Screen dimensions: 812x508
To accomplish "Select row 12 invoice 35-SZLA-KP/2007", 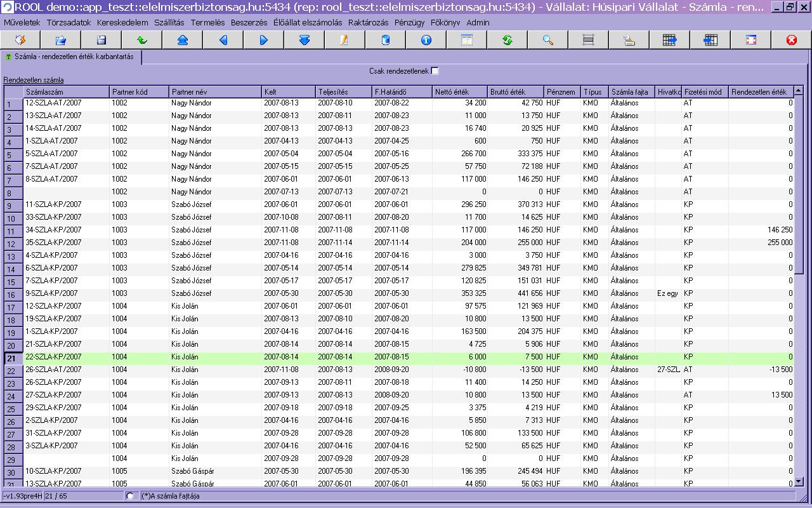I will coord(53,243).
